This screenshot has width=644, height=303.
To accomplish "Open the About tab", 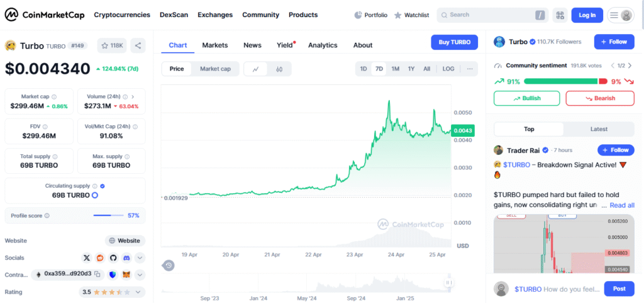I will pyautogui.click(x=363, y=45).
